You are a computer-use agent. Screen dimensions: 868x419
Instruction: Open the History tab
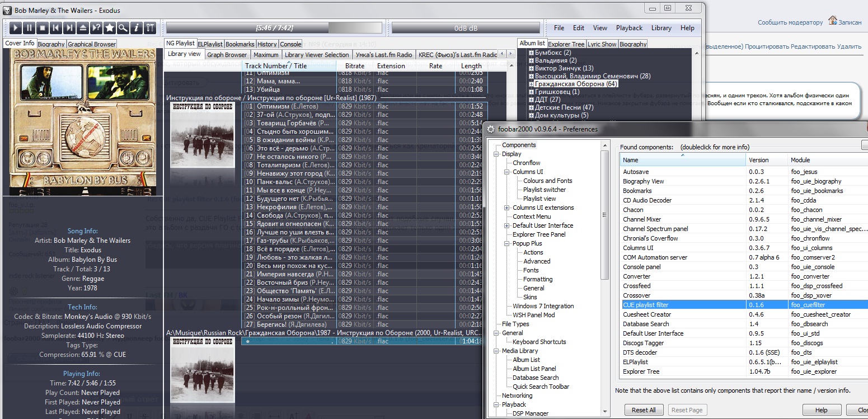[267, 44]
